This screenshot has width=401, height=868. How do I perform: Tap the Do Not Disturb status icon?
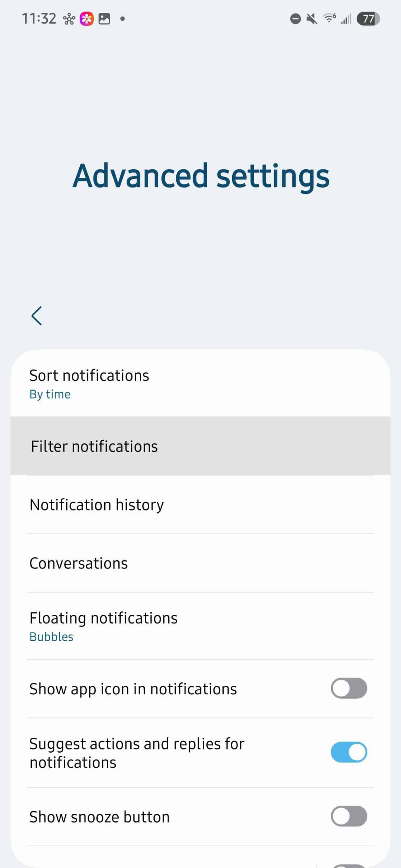point(295,19)
